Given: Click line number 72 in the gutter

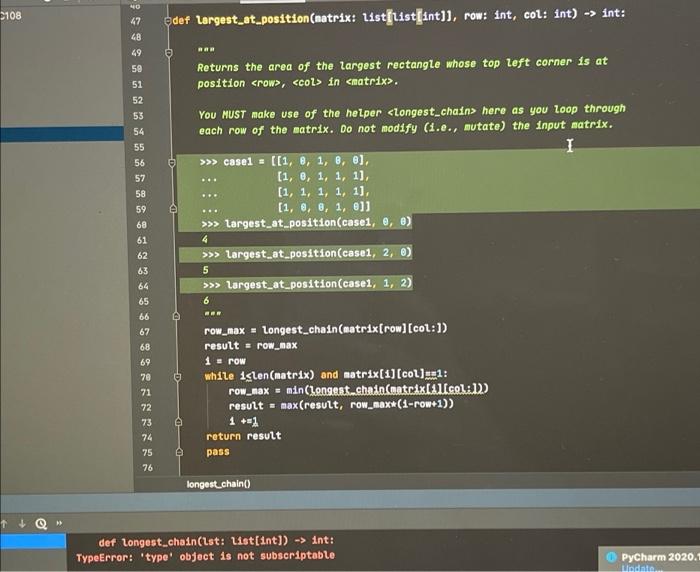Looking at the screenshot, I should click(146, 407).
